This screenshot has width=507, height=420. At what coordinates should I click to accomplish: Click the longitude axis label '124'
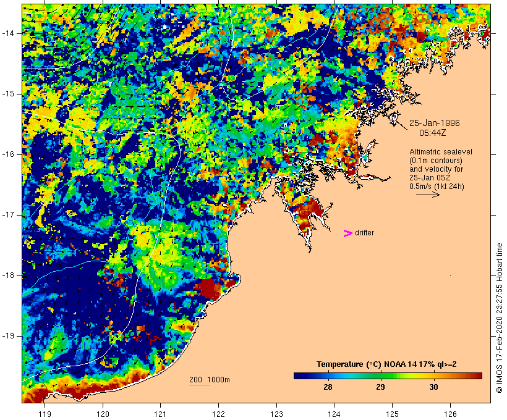point(334,414)
